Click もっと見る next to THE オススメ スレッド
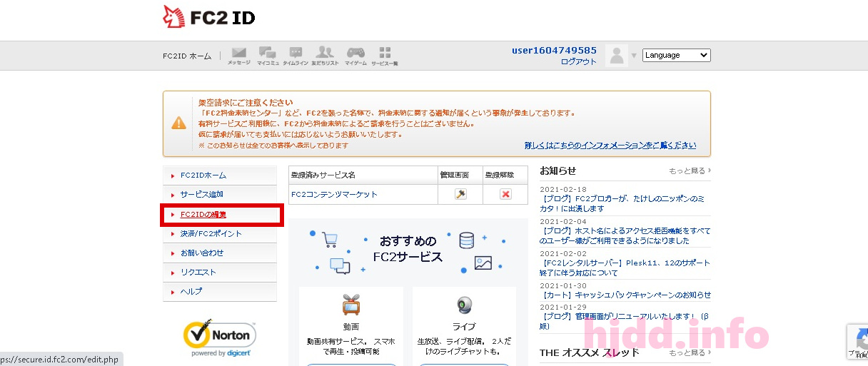 tap(690, 352)
